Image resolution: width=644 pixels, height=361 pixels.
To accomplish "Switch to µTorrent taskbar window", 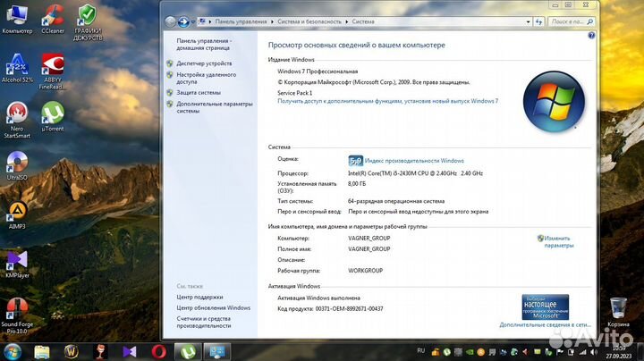I will click(188, 352).
